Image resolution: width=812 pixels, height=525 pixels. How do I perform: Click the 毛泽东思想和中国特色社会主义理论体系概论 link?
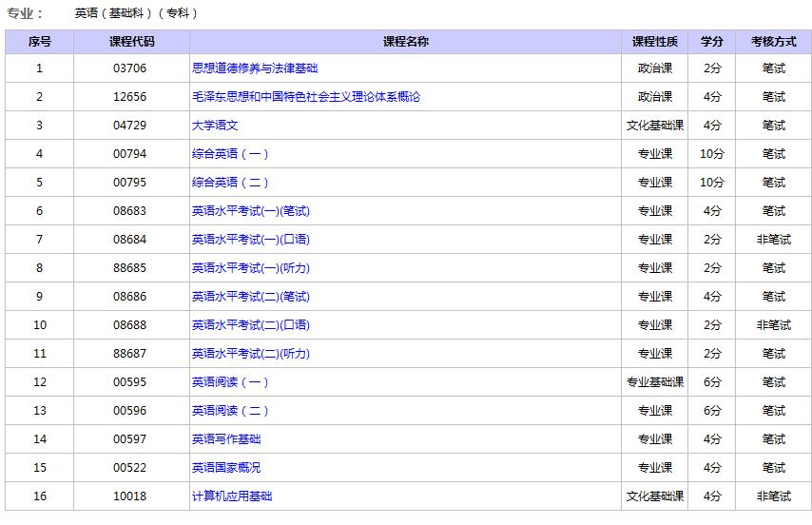pos(305,97)
